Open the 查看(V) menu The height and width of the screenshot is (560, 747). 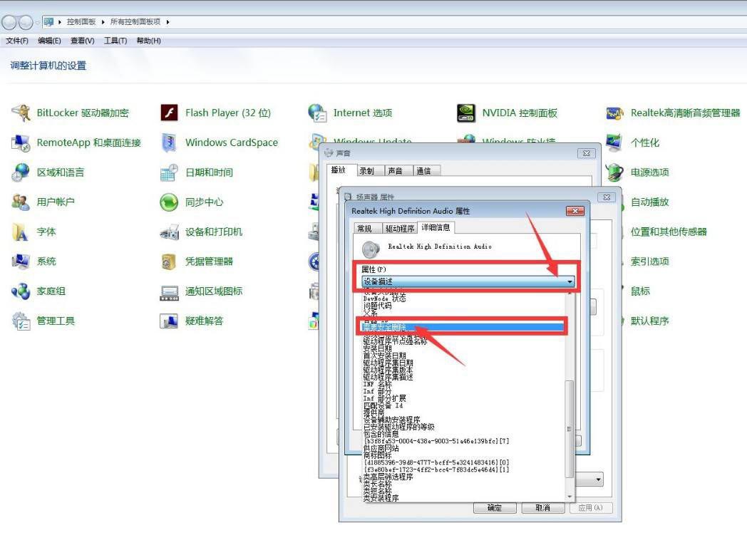click(x=83, y=41)
